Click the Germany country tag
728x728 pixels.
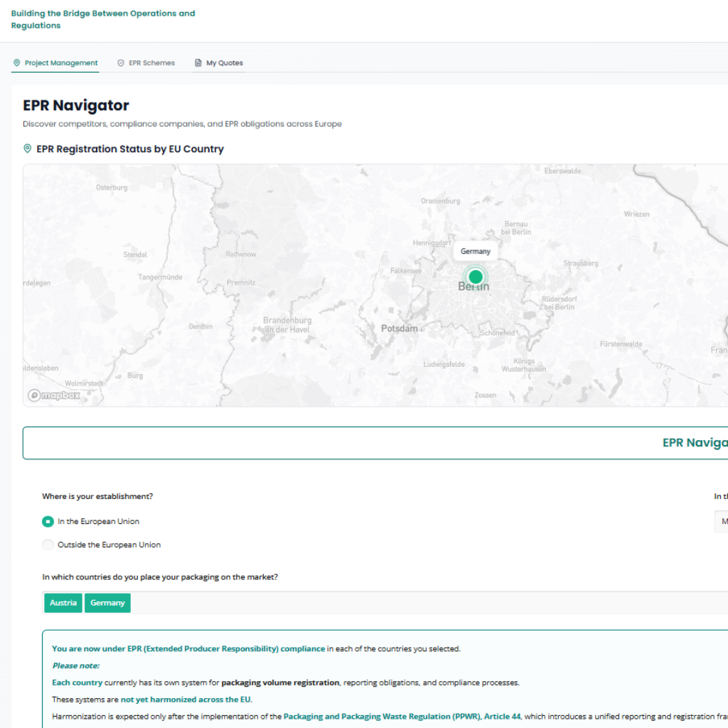tap(107, 603)
